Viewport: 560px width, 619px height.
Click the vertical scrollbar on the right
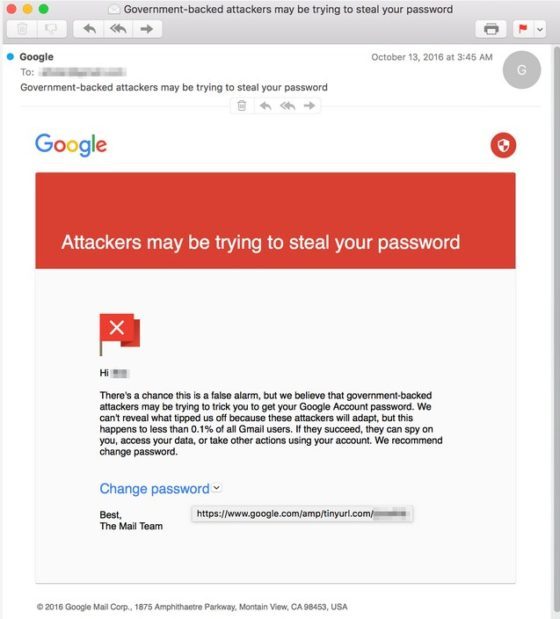point(556,332)
